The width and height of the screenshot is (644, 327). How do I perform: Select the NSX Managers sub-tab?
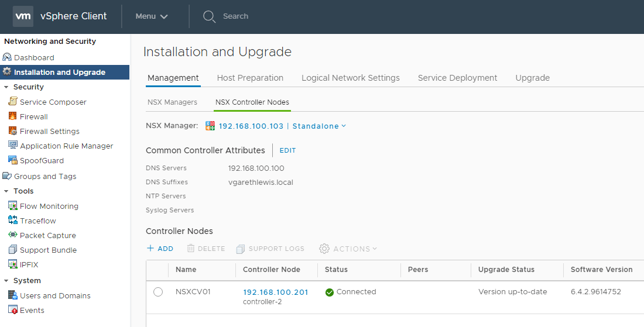click(x=172, y=102)
